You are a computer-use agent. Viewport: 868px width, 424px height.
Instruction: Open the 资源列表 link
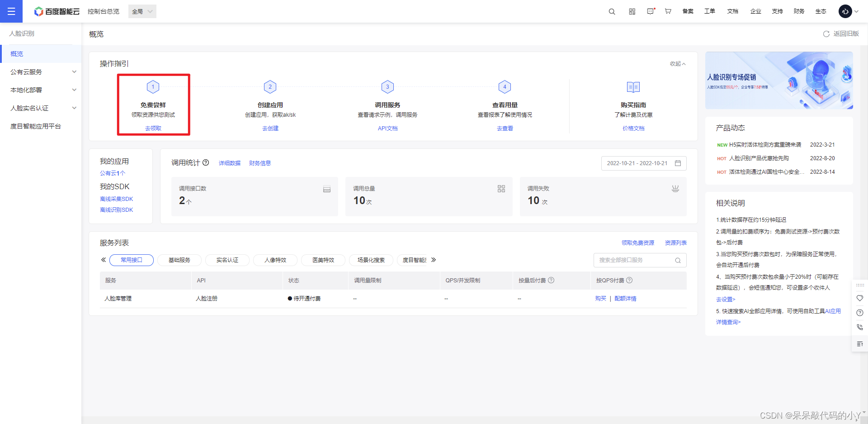coord(676,243)
